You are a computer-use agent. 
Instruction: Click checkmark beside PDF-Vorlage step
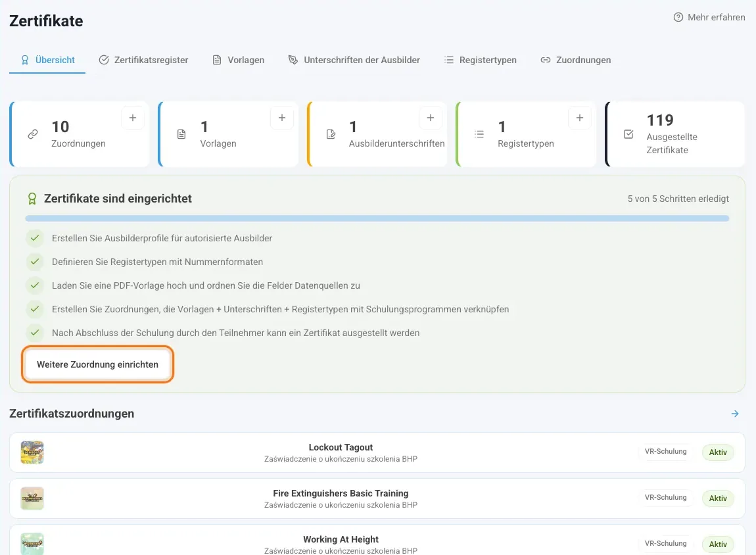(x=35, y=285)
